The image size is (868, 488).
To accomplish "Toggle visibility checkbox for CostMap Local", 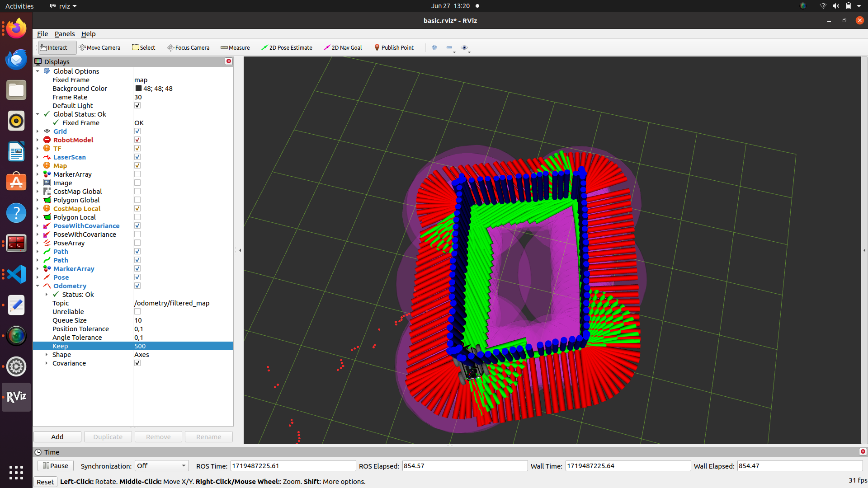I will (136, 208).
